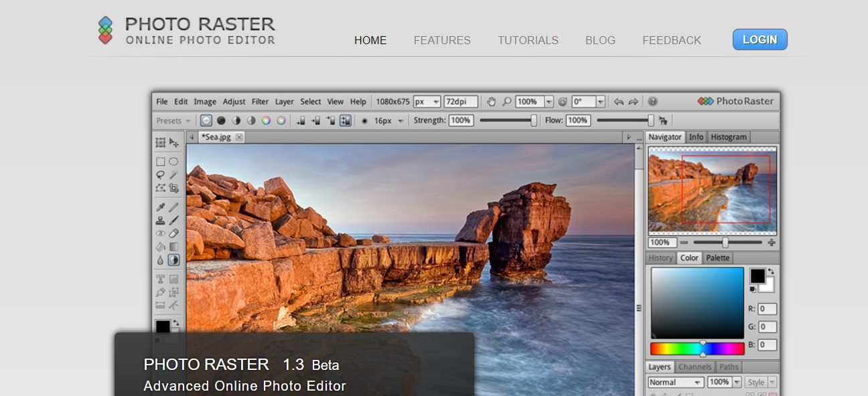868x396 pixels.
Task: Open the Filter menu
Action: coord(260,102)
